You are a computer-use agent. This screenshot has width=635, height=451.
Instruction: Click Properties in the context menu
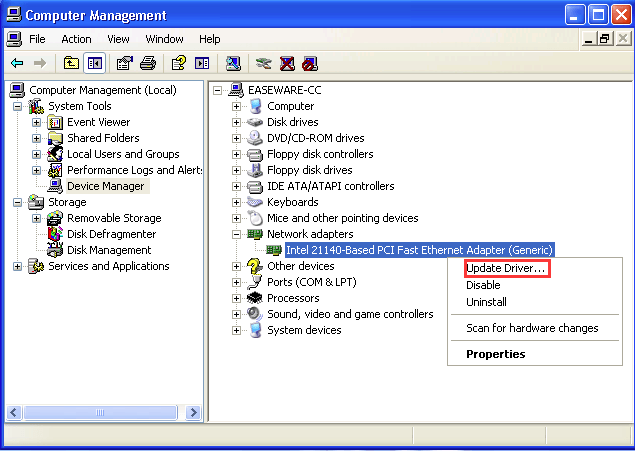[x=495, y=353]
